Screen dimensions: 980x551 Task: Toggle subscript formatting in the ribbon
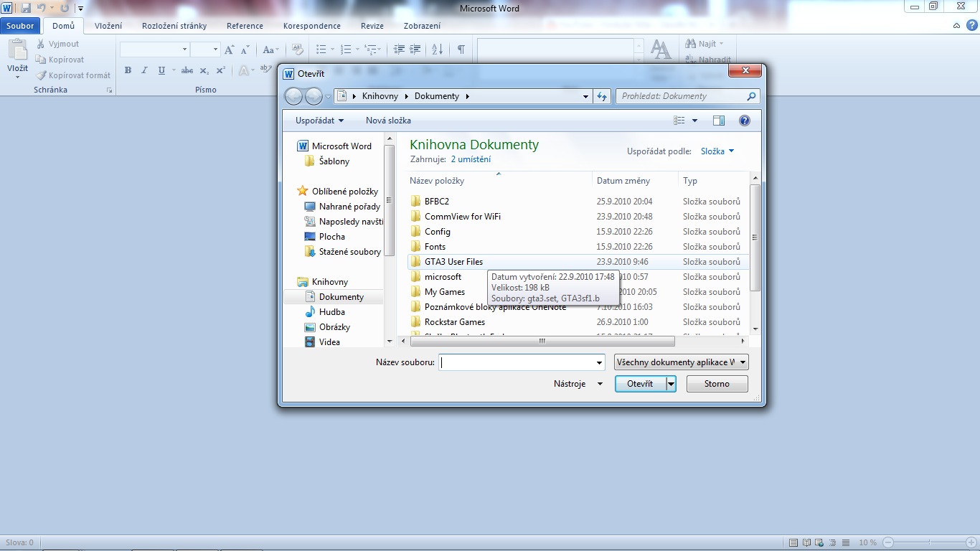point(204,70)
